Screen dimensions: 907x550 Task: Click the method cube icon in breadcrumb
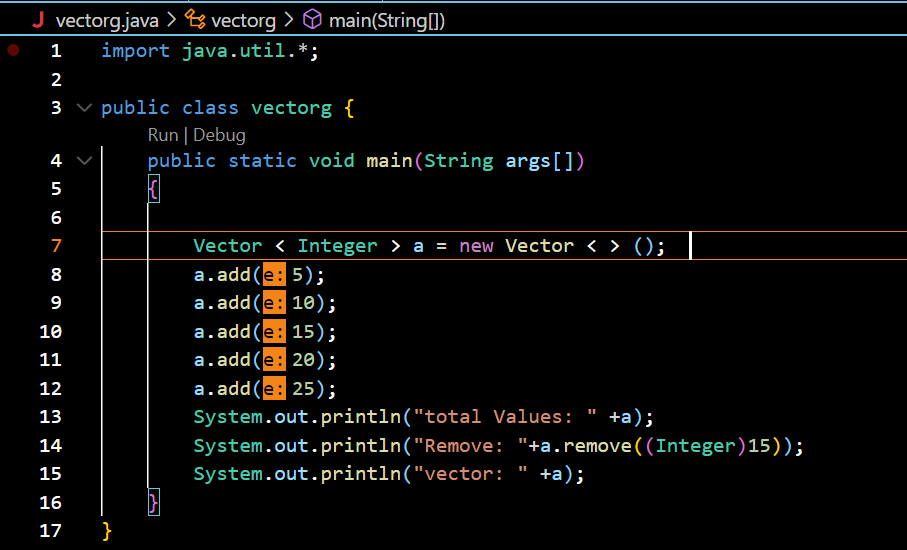coord(312,20)
